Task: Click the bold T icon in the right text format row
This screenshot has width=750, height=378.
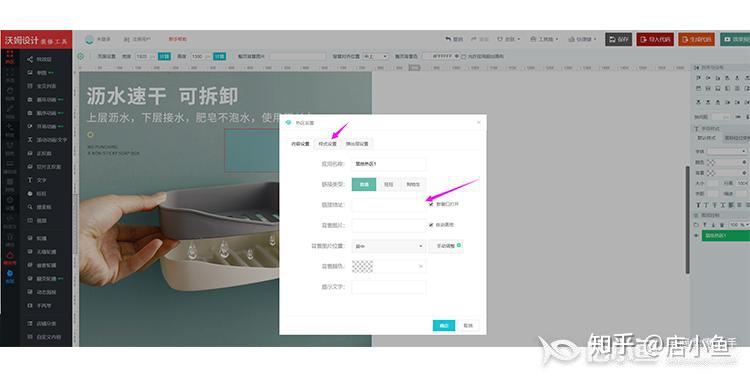Action: click(x=698, y=205)
